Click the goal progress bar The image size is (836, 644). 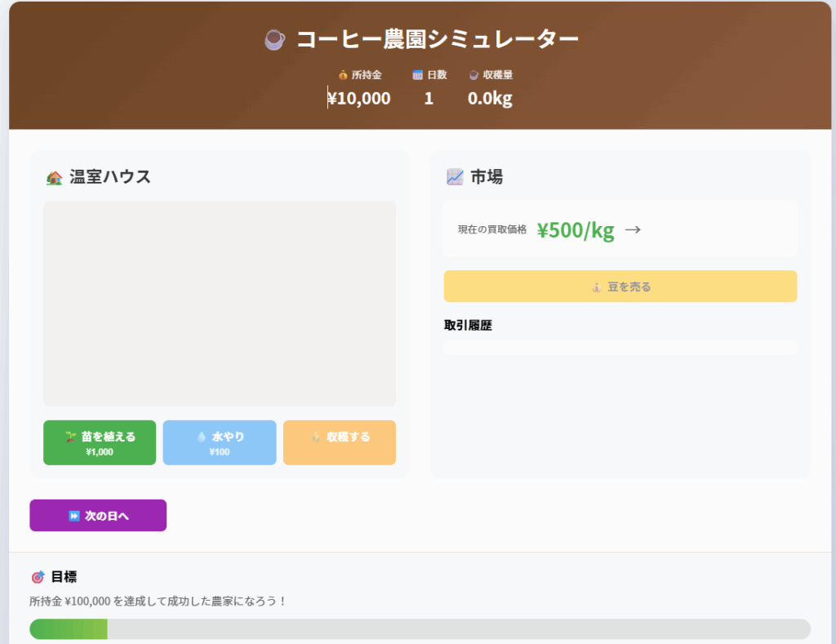[x=420, y=629]
